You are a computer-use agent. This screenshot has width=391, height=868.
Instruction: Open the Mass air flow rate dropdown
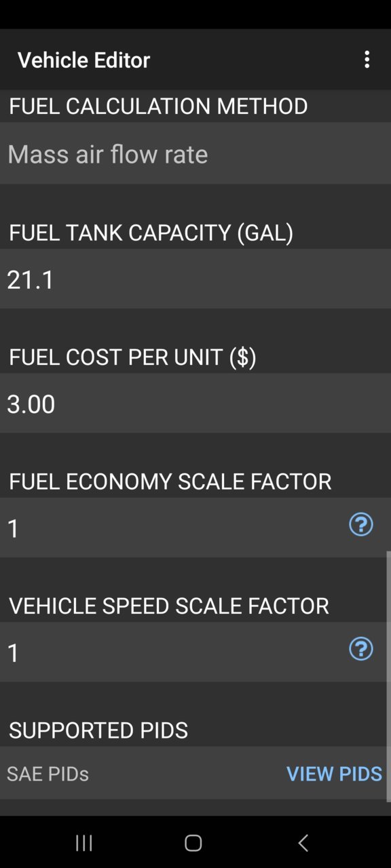195,153
